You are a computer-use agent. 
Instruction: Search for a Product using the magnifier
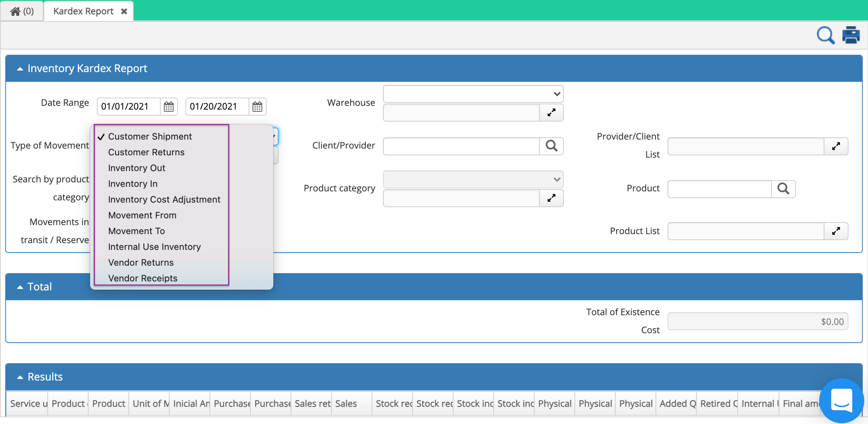[784, 189]
